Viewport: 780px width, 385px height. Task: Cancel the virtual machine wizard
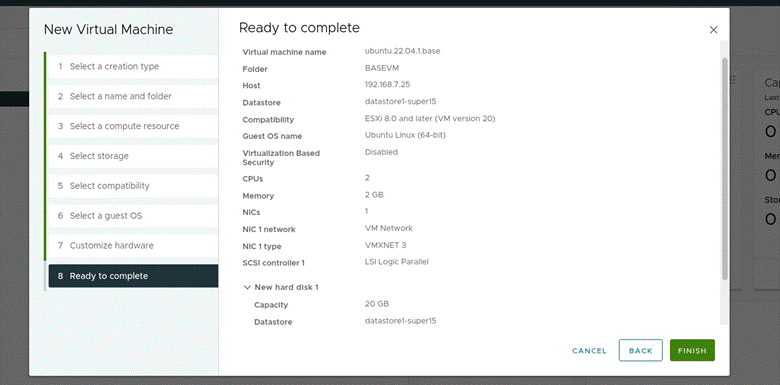[589, 351]
